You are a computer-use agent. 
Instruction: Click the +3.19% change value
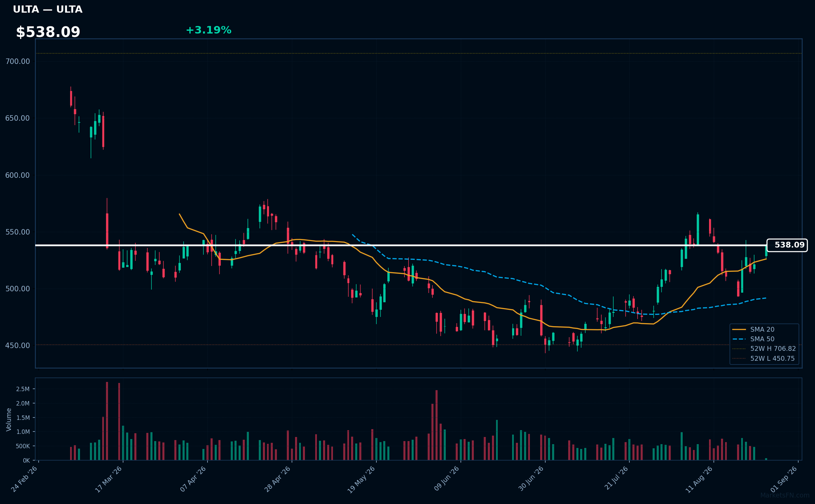[x=209, y=30]
